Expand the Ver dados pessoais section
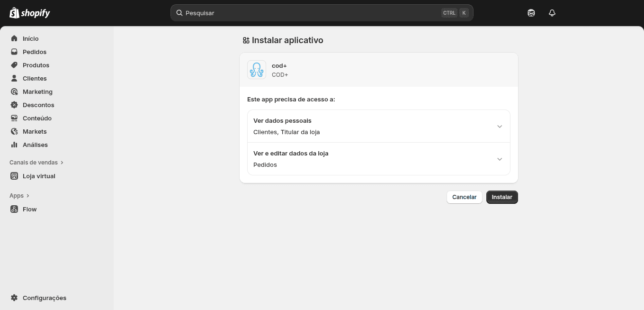Image resolution: width=644 pixels, height=310 pixels. (500, 126)
